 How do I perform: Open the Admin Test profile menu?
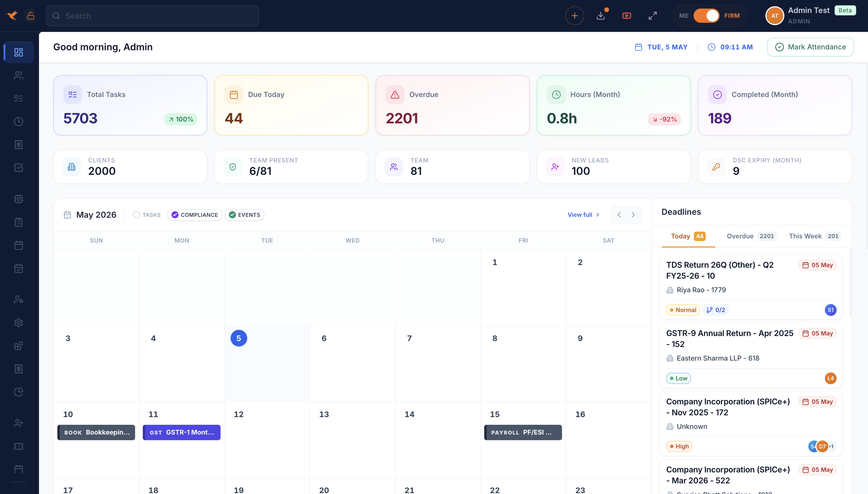click(x=810, y=16)
